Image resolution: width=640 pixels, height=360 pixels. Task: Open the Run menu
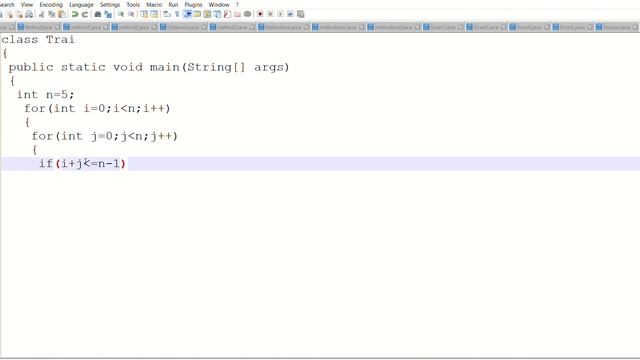click(x=173, y=4)
